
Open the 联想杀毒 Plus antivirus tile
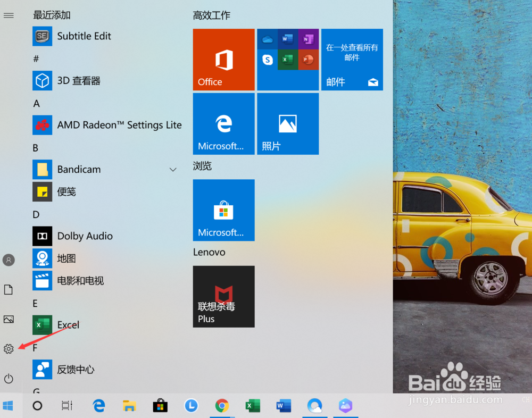click(223, 296)
